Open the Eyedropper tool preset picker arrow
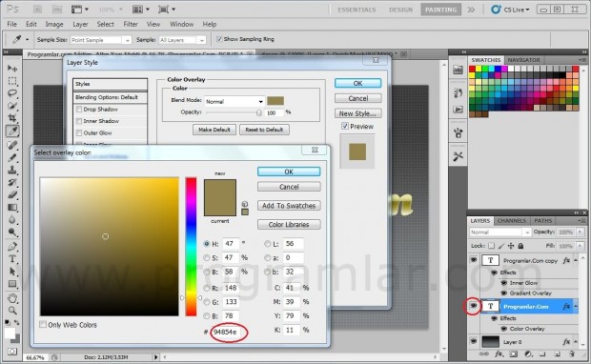This screenshot has height=364, width=591. 27,40
